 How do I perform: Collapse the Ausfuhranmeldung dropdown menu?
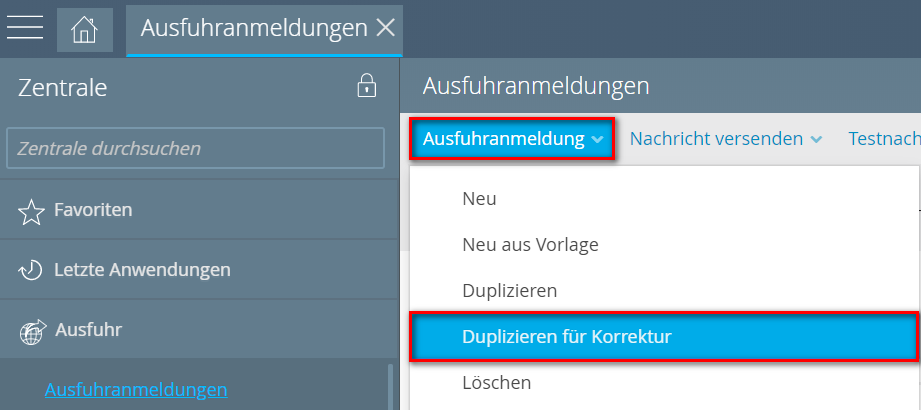[513, 139]
